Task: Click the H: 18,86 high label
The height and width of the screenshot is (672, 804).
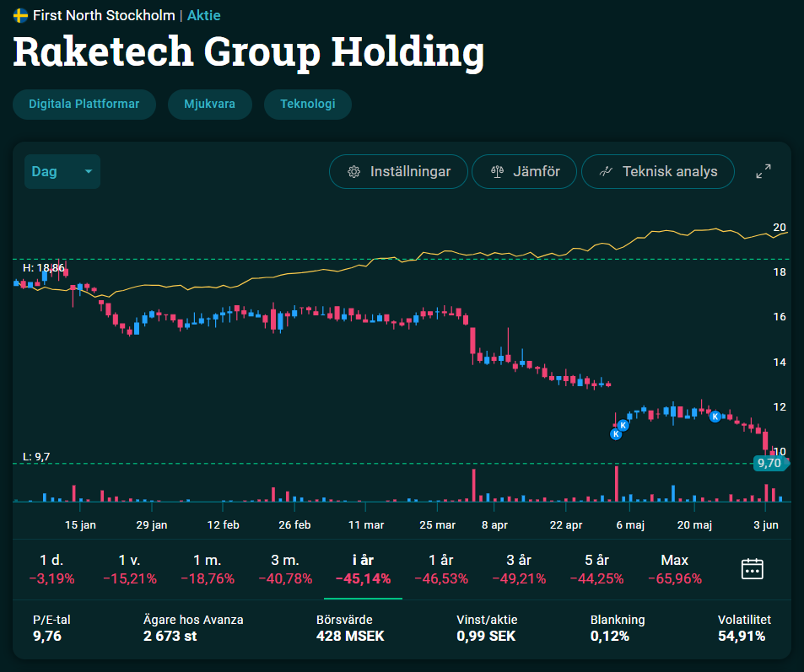Action: (44, 267)
